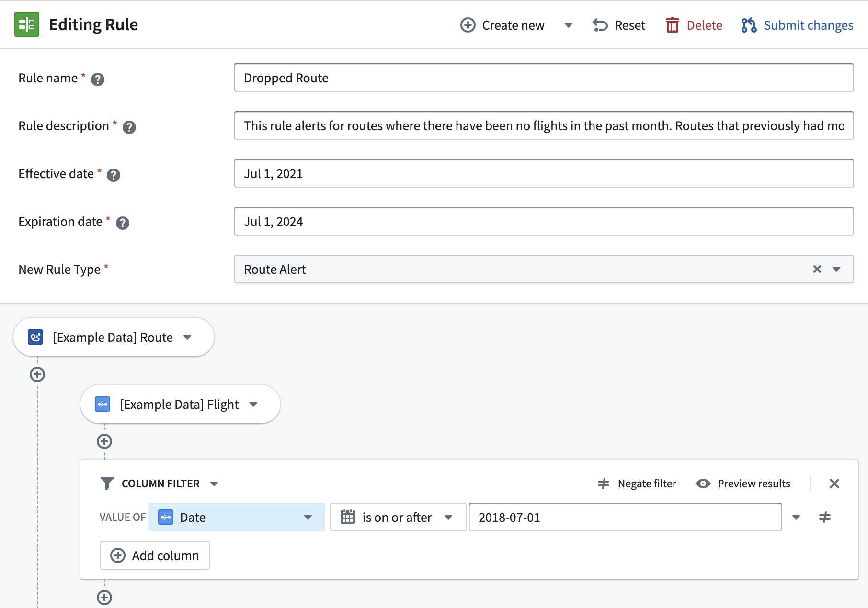Viewport: 868px width, 608px height.
Task: Click the Rule name input field
Action: (544, 78)
